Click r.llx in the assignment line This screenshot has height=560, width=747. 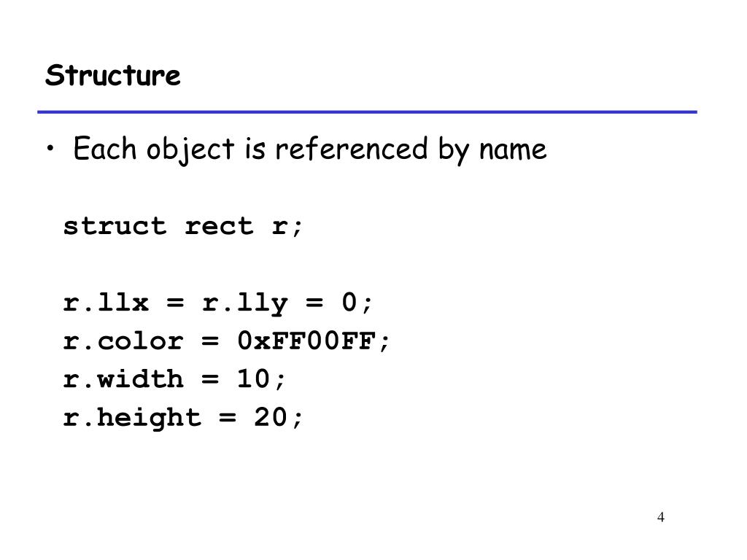(106, 303)
